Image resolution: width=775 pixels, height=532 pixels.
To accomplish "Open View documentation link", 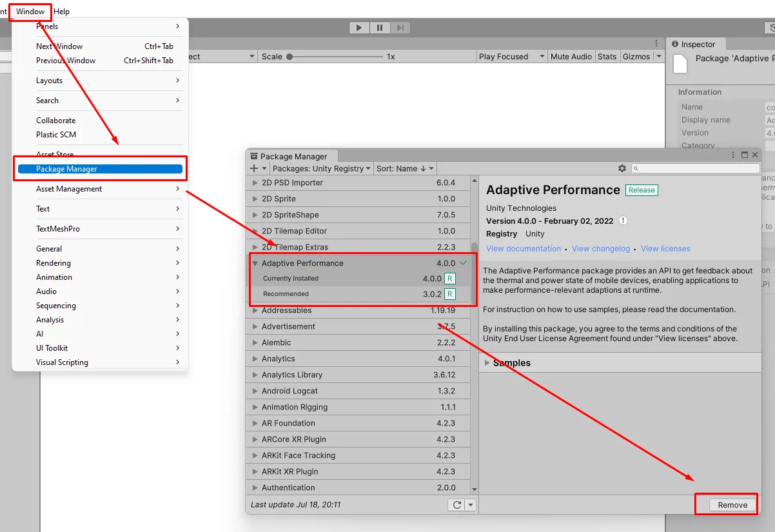I will tap(524, 249).
